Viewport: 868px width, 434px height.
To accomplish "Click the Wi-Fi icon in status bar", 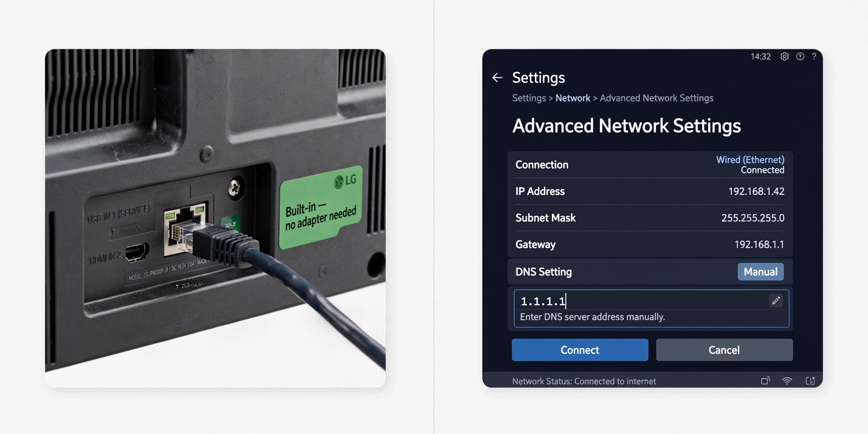I will [787, 381].
